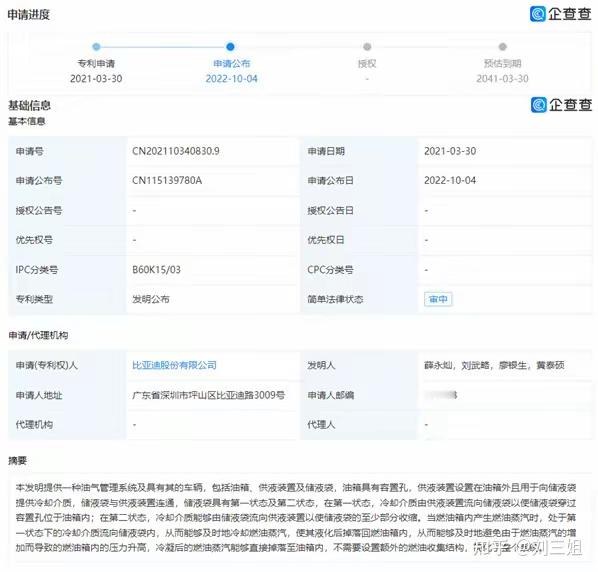Click the estimated expiry date 2041-03-30

pos(502,79)
